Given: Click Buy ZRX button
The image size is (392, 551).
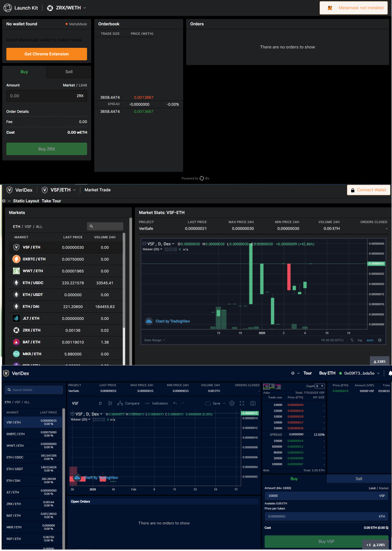Looking at the screenshot, I should 46,149.
